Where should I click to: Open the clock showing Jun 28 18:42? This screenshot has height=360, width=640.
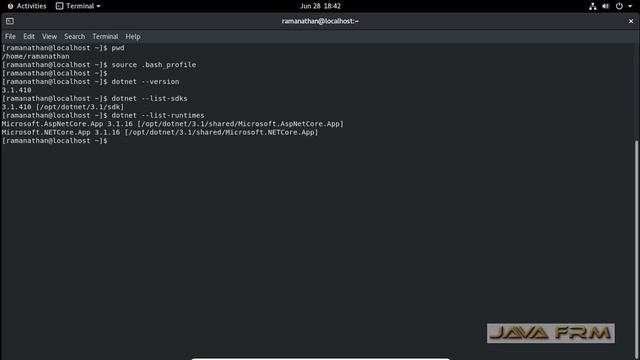320,6
